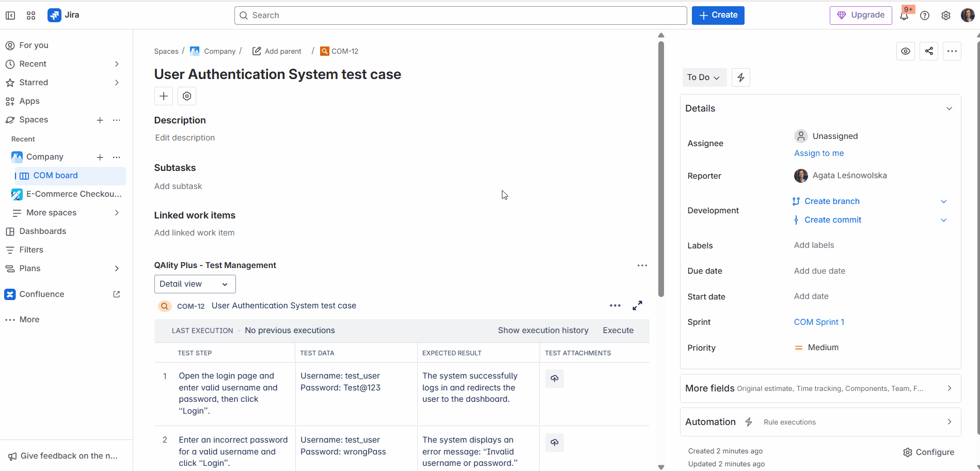Open the help question mark icon
The height and width of the screenshot is (471, 980).
coord(925,15)
